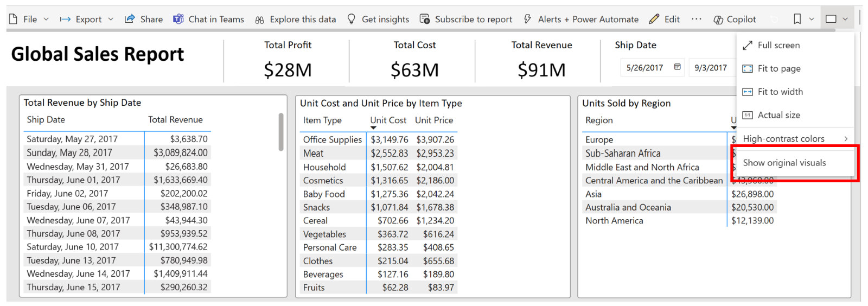Image resolution: width=868 pixels, height=306 pixels.
Task: Select Full screen menu option
Action: [x=795, y=45]
